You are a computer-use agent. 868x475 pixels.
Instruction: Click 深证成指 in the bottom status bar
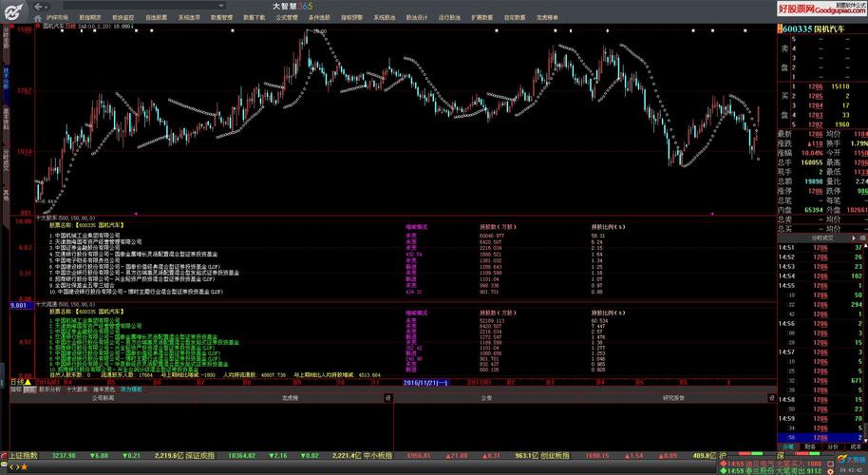click(x=199, y=456)
